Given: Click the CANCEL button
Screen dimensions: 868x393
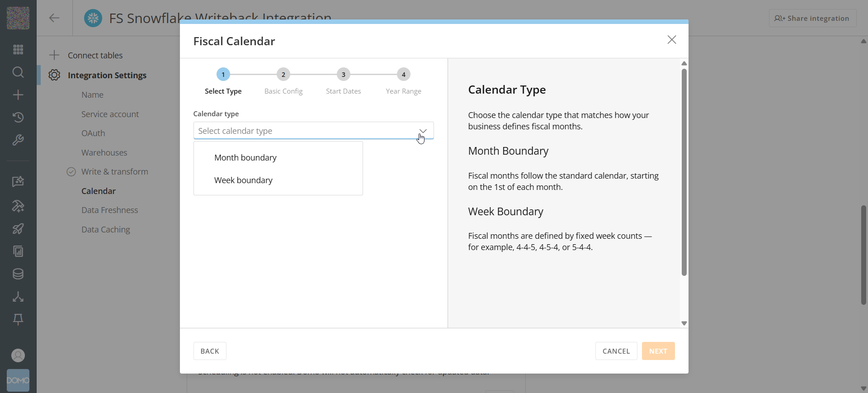Looking at the screenshot, I should tap(616, 351).
